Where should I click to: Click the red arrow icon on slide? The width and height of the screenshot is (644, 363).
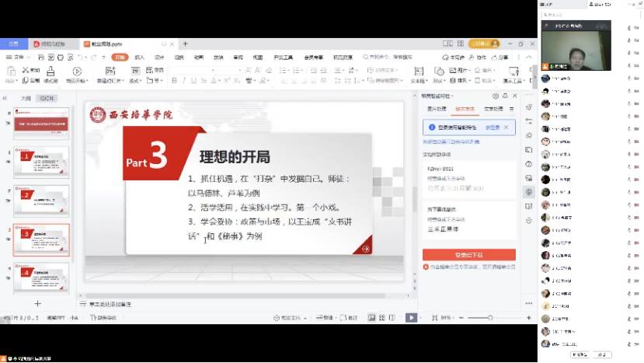365,249
